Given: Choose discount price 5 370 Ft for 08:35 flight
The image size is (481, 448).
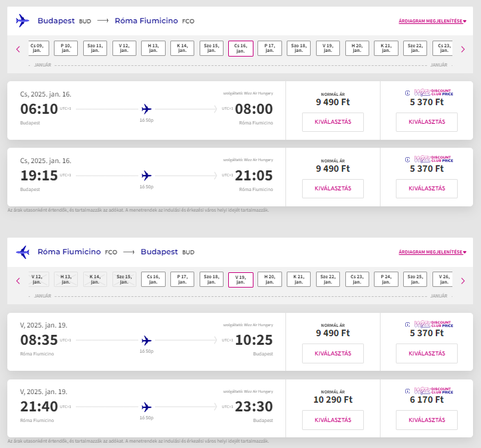Looking at the screenshot, I should (426, 353).
